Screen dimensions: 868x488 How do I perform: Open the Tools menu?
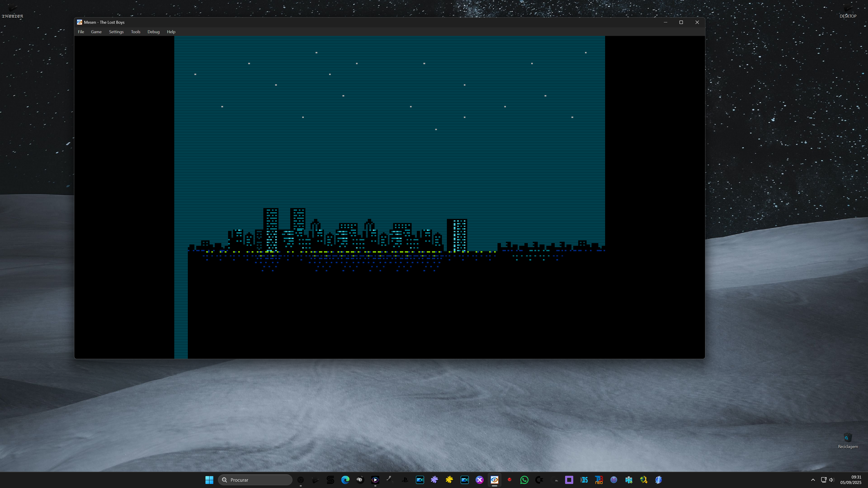coord(135,32)
